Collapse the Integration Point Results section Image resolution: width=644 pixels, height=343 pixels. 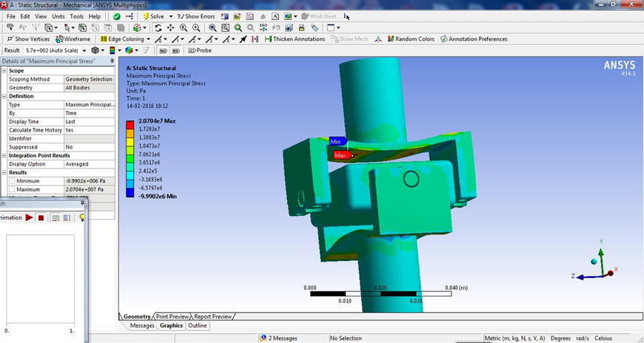pos(4,155)
